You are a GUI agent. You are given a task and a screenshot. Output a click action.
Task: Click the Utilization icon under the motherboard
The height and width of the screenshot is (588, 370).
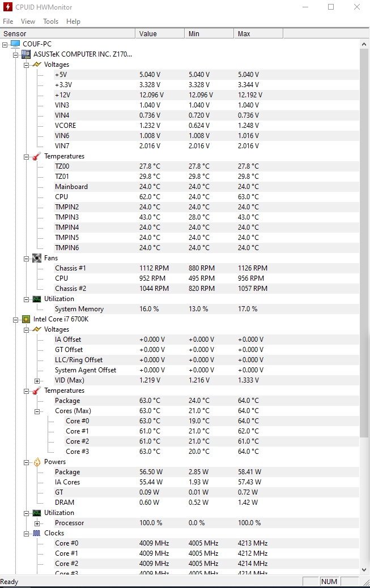click(36, 299)
